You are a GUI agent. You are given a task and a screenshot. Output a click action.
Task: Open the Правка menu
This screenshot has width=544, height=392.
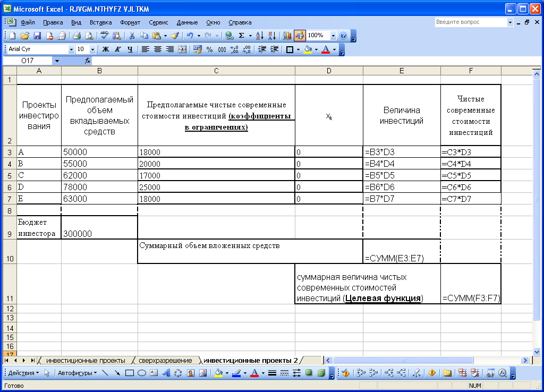tap(53, 22)
